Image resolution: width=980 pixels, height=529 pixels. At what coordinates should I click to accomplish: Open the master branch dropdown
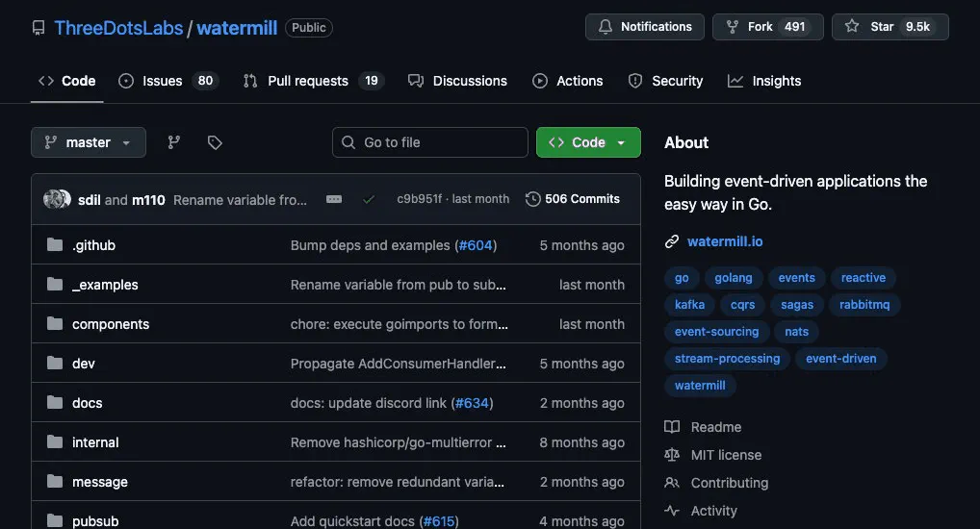coord(89,142)
